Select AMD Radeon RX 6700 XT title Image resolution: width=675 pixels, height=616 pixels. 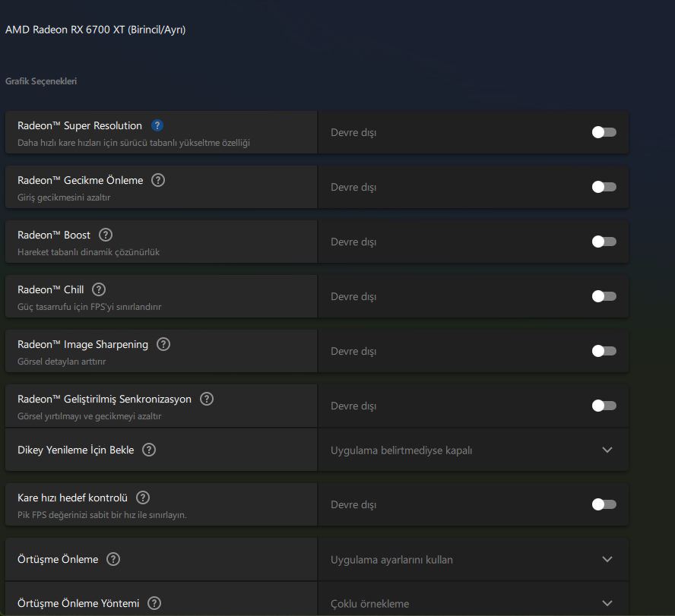coord(96,30)
